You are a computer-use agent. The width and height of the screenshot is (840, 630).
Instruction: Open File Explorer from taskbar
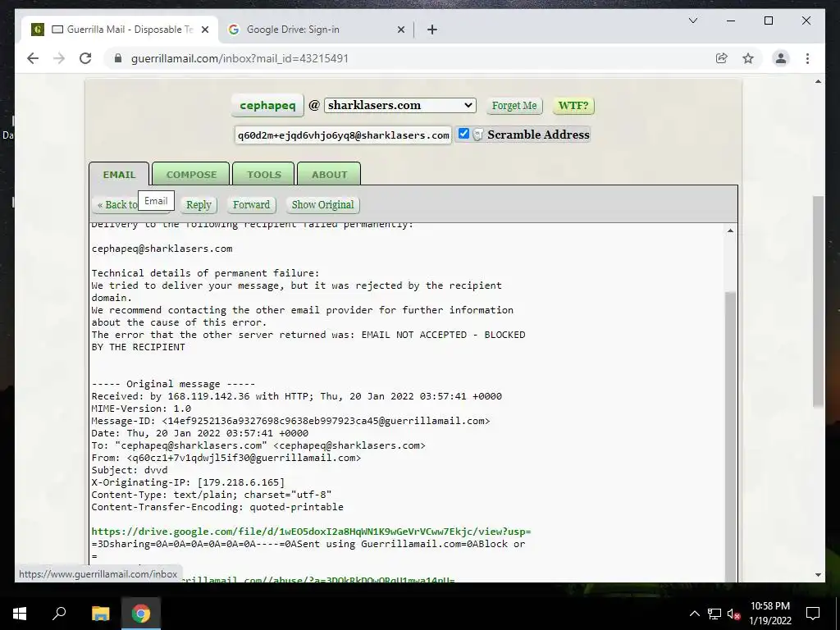(100, 614)
